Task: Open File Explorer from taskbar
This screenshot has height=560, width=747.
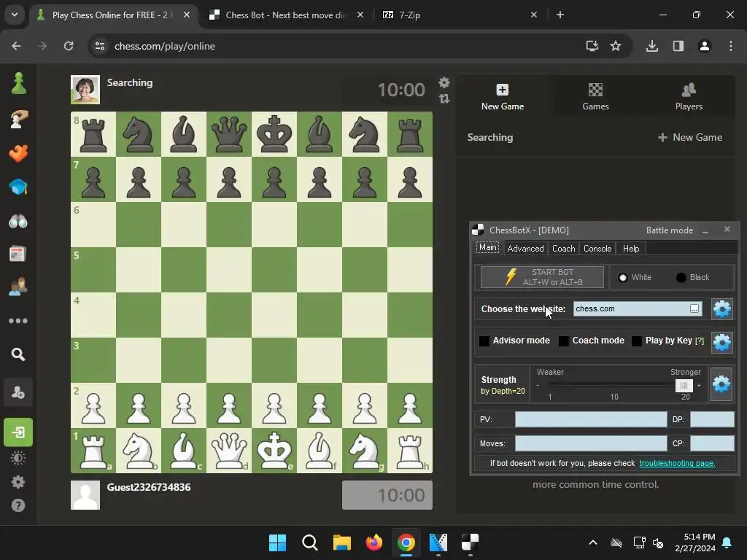Action: [x=341, y=542]
